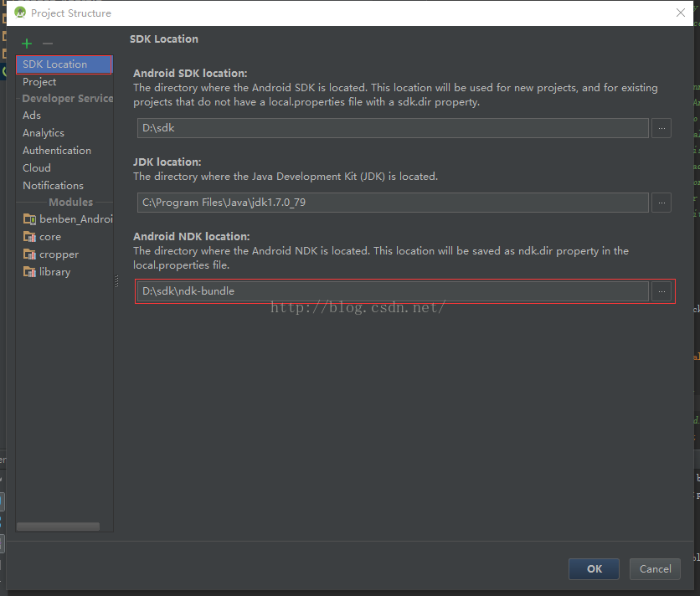Click the cropper module icon
The height and width of the screenshot is (596, 700).
click(x=29, y=254)
